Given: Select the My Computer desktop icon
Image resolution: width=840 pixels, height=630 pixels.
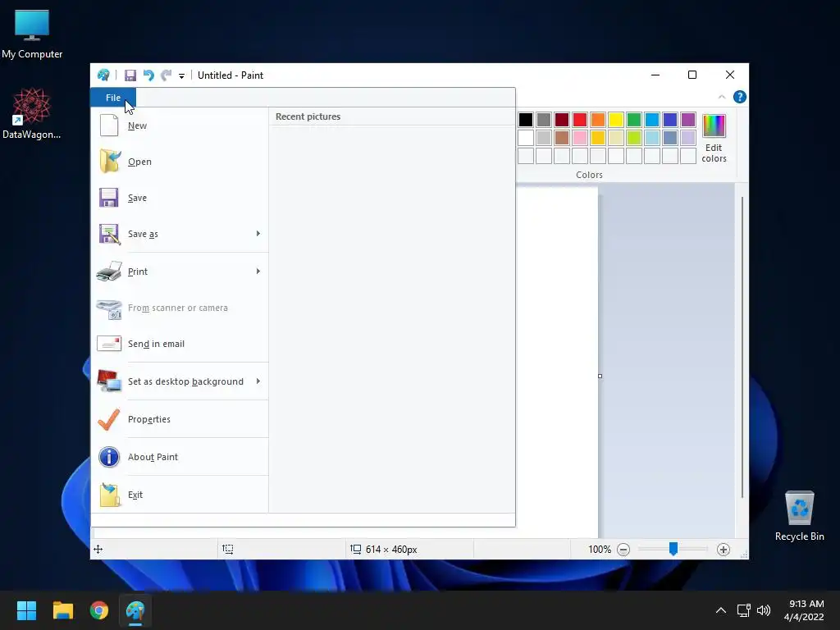Looking at the screenshot, I should (x=32, y=34).
